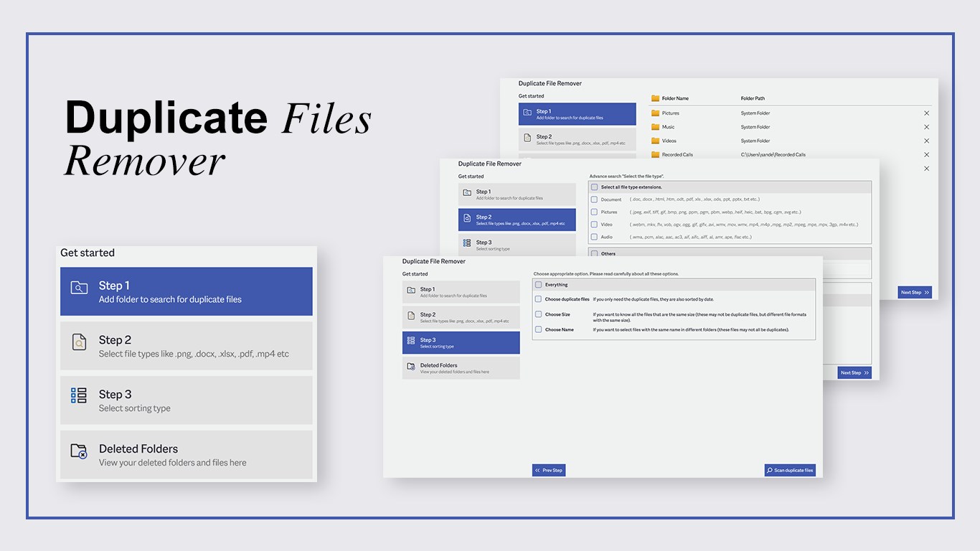The height and width of the screenshot is (551, 980).
Task: Click the folder-search icon in the large Step 1 panel
Action: pyautogui.click(x=79, y=288)
